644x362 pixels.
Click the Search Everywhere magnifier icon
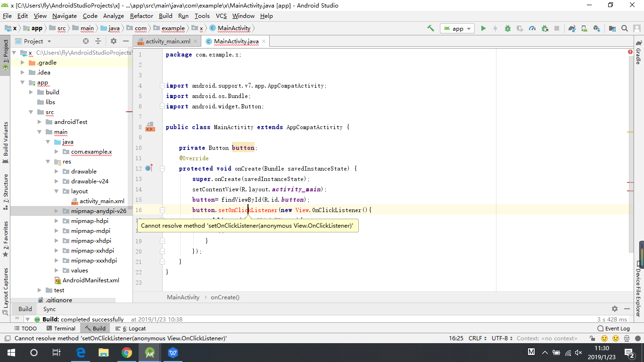tap(625, 28)
